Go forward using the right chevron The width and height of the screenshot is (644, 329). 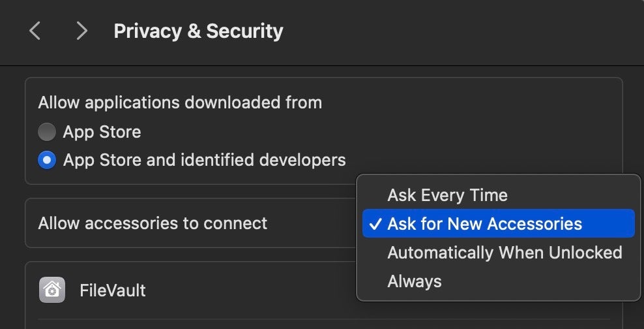(x=81, y=31)
